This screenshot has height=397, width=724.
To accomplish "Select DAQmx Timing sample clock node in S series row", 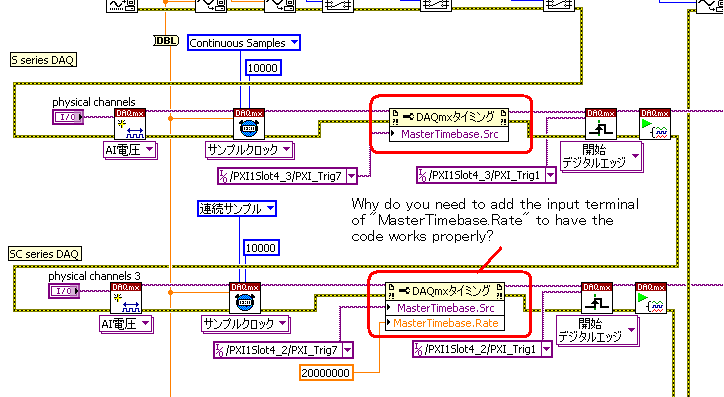I will pos(249,124).
